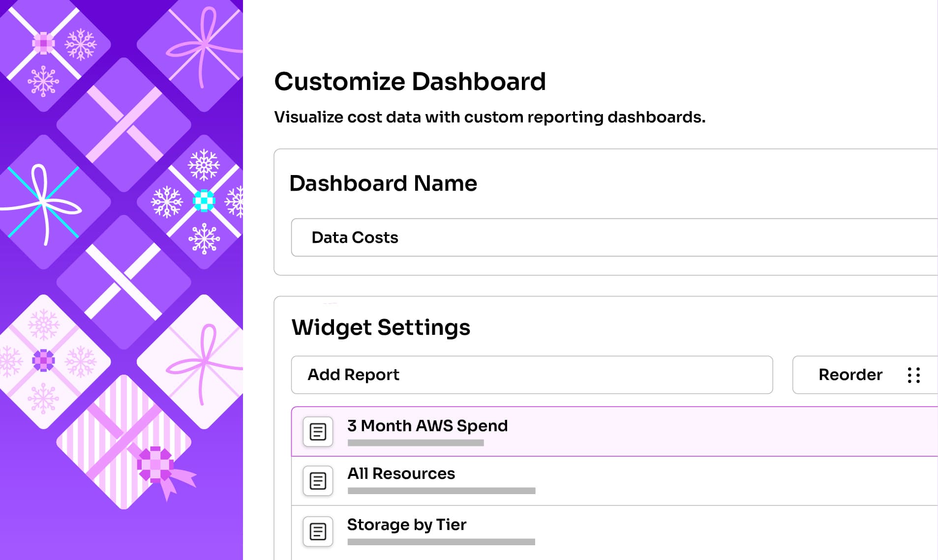The height and width of the screenshot is (560, 938).
Task: Click the Customize Dashboard heading
Action: point(410,81)
